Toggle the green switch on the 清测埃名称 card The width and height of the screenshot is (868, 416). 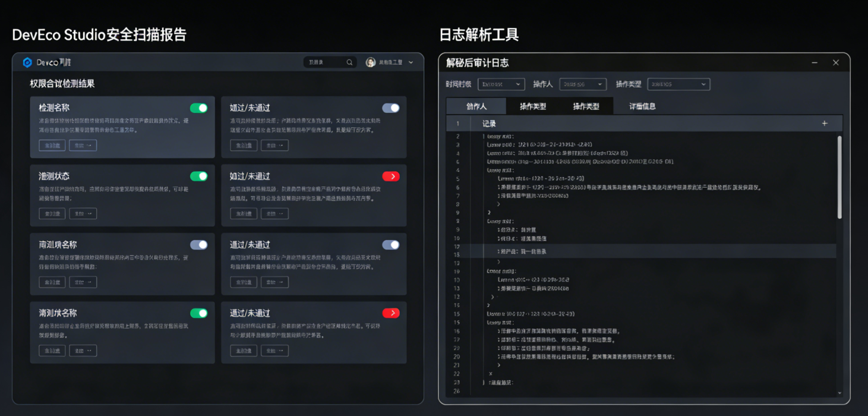[199, 313]
